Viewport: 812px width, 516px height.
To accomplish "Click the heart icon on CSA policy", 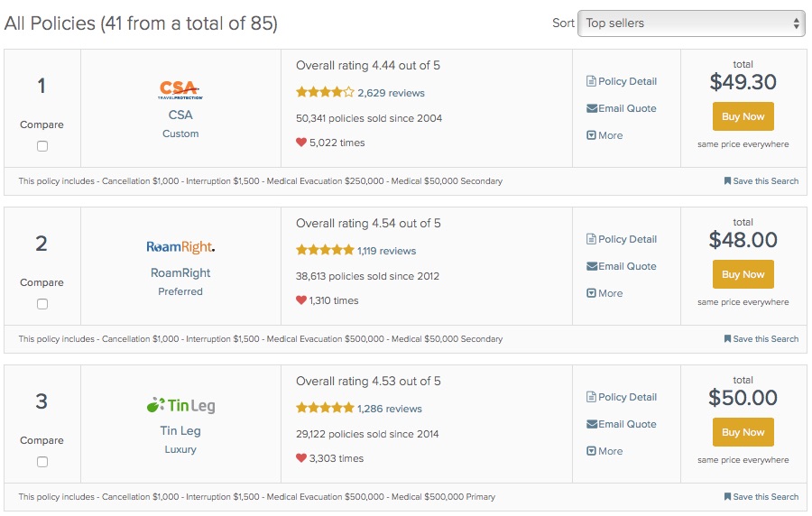I will pyautogui.click(x=301, y=143).
